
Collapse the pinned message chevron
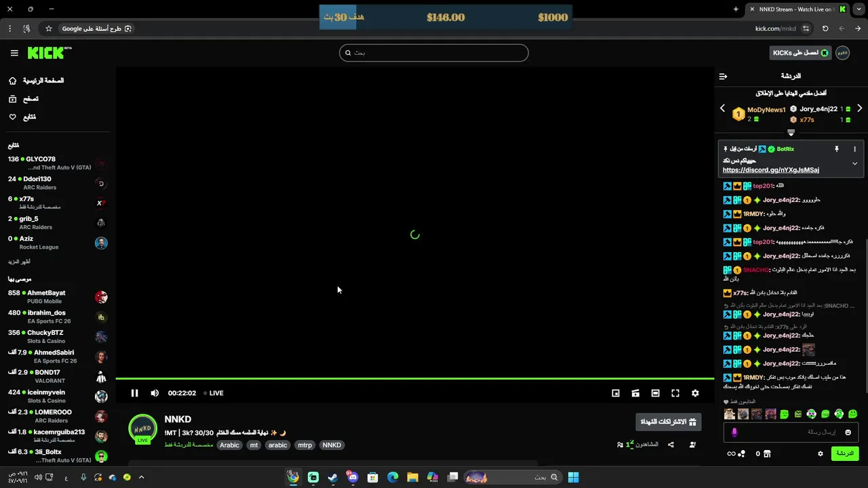(854, 163)
